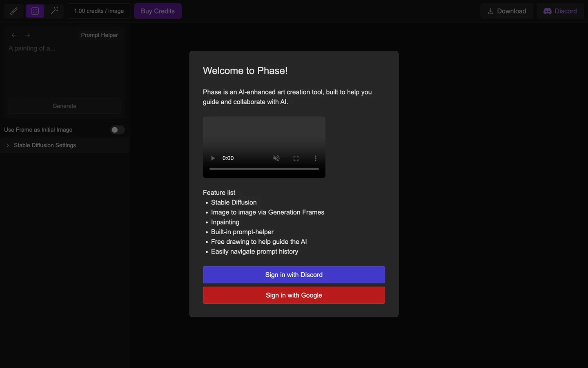
Task: Click the Buy Credits button
Action: click(158, 11)
